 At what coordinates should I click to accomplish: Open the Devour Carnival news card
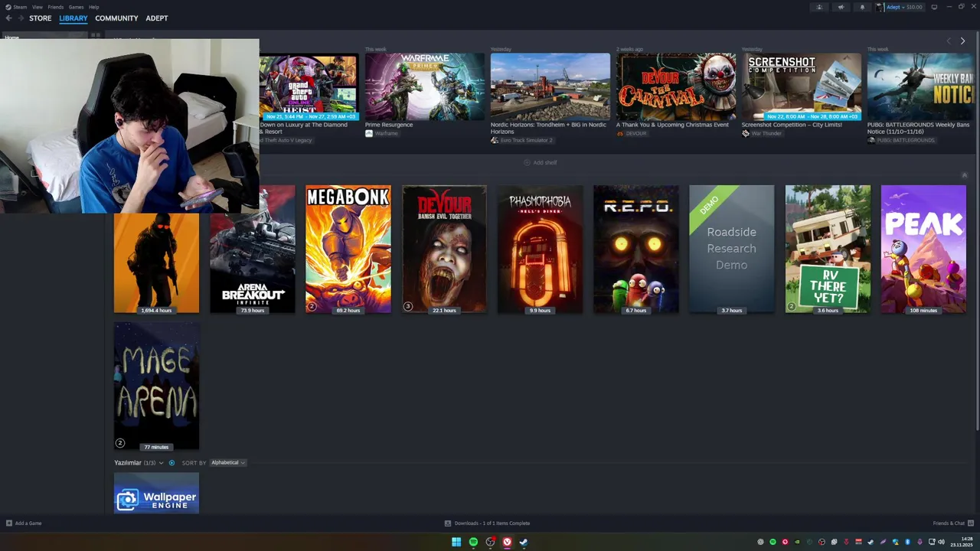(676, 87)
